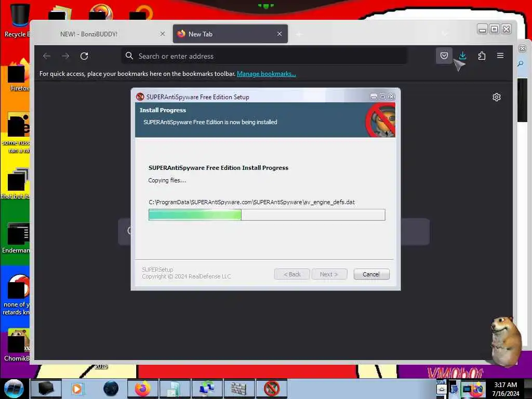The image size is (532, 399).
Task: Click the SUPERAntiSpyware setup title icon
Action: pos(140,97)
